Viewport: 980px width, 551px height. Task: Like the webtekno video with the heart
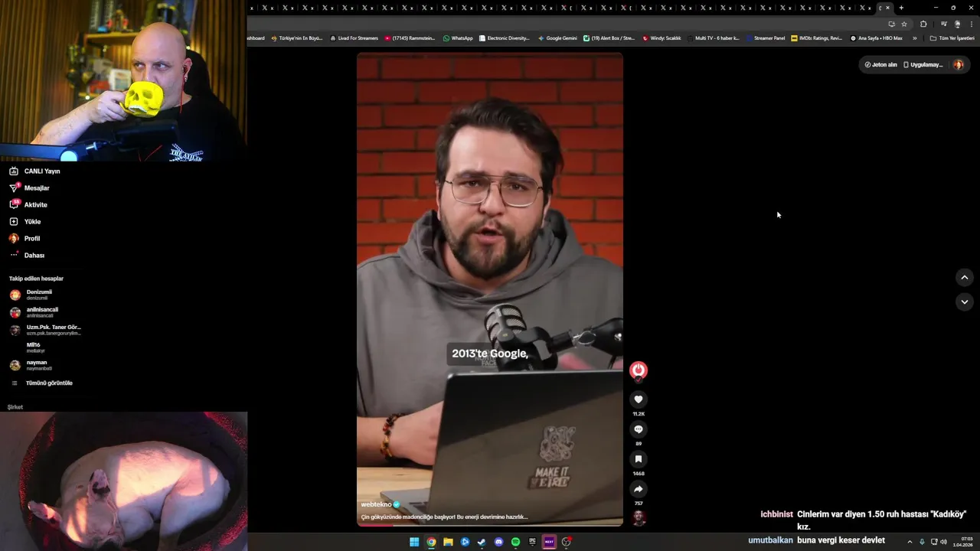point(639,399)
